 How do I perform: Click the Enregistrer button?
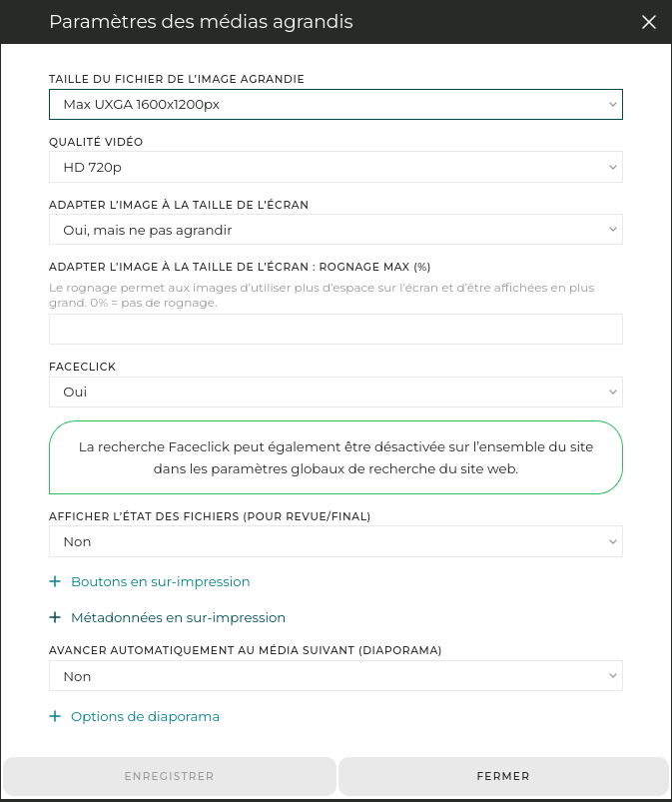[x=170, y=776]
